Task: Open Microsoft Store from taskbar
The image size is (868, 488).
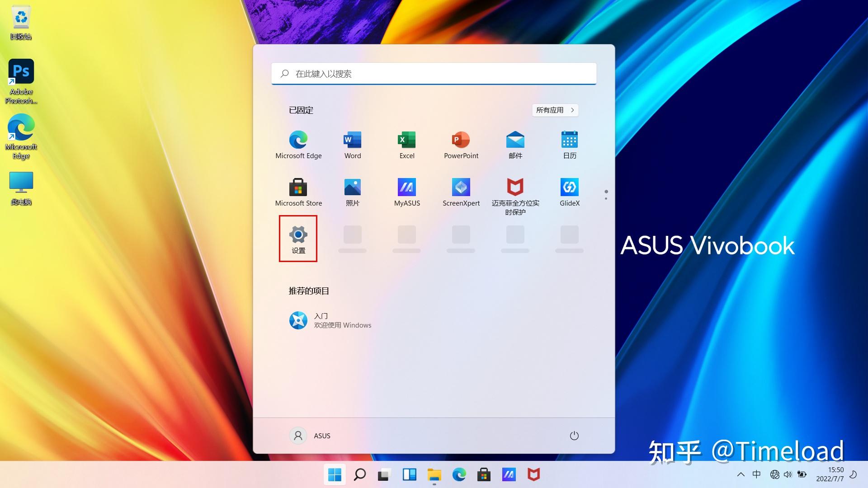Action: (484, 474)
